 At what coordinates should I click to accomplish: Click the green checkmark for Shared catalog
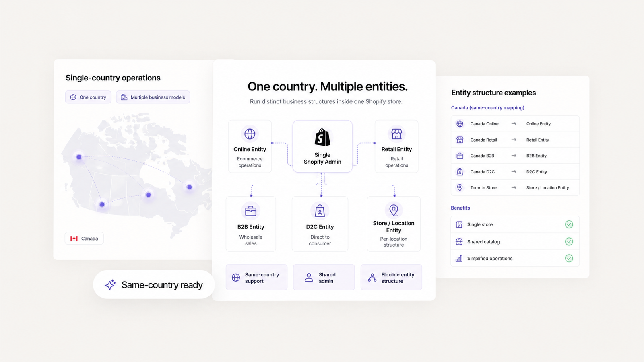pyautogui.click(x=569, y=241)
